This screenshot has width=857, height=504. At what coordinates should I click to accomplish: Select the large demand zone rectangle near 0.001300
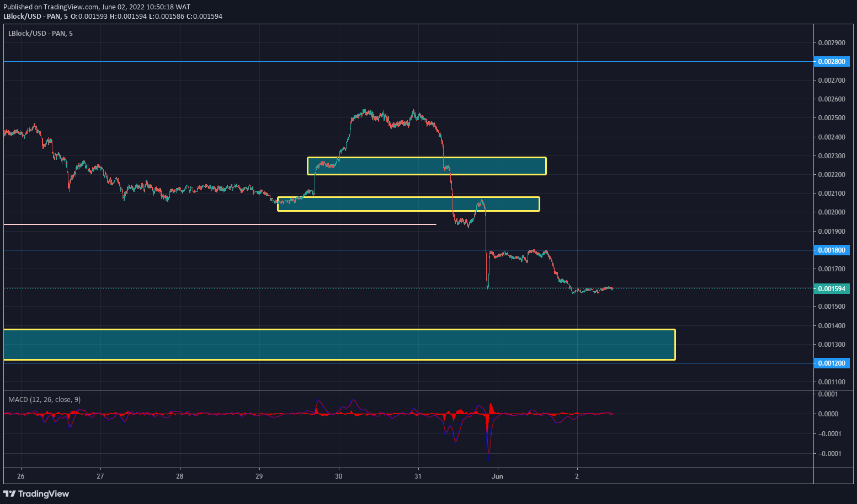[339, 345]
